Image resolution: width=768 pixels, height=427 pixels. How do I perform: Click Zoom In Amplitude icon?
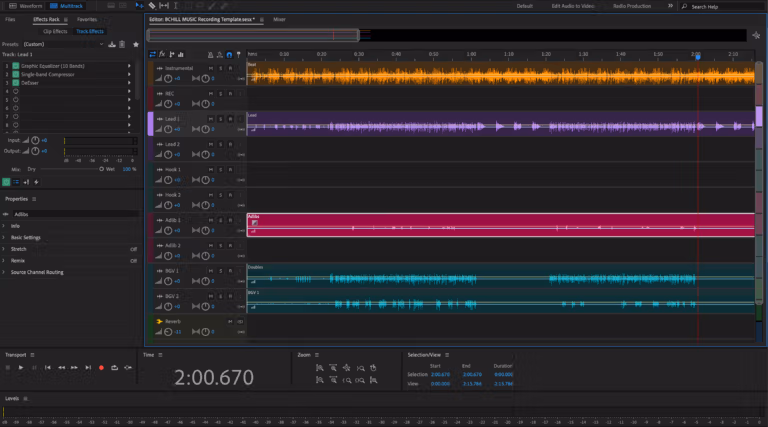coord(319,368)
